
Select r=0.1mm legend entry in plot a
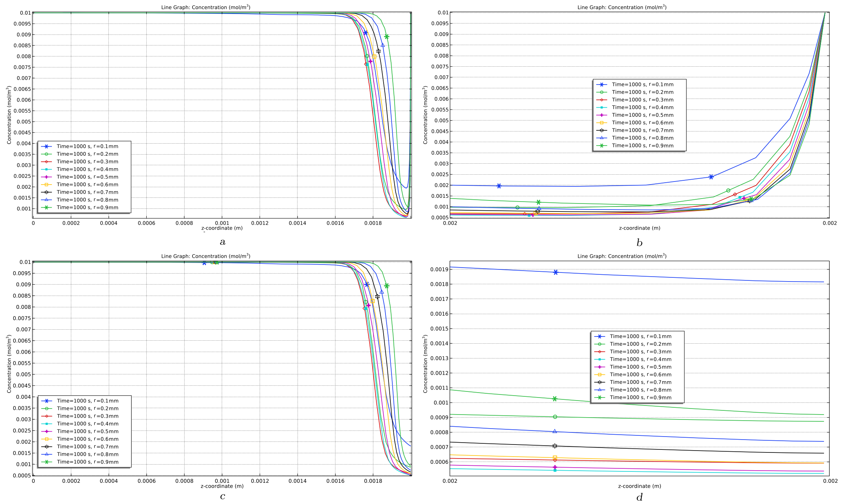point(87,146)
